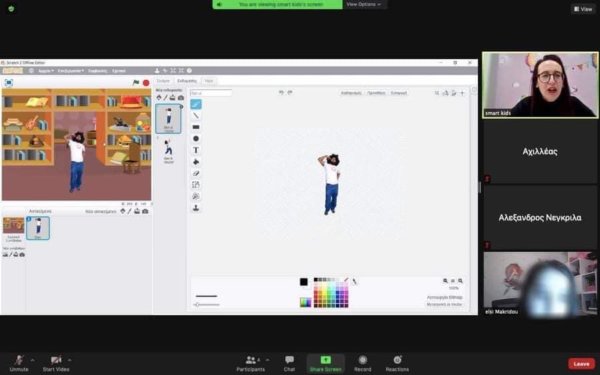The width and height of the screenshot is (600, 375).
Task: Select the second costume thumbnail
Action: [168, 150]
